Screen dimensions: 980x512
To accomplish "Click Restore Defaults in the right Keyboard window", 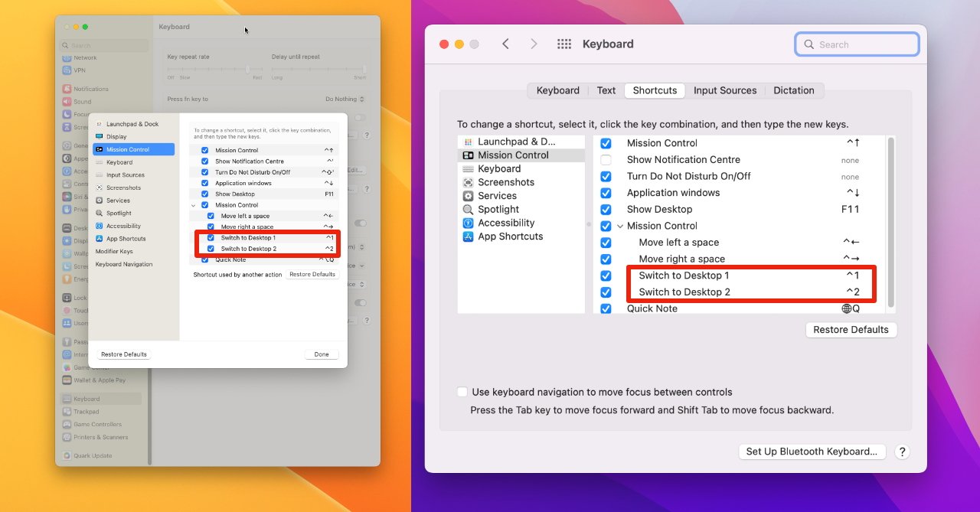I will [x=851, y=330].
